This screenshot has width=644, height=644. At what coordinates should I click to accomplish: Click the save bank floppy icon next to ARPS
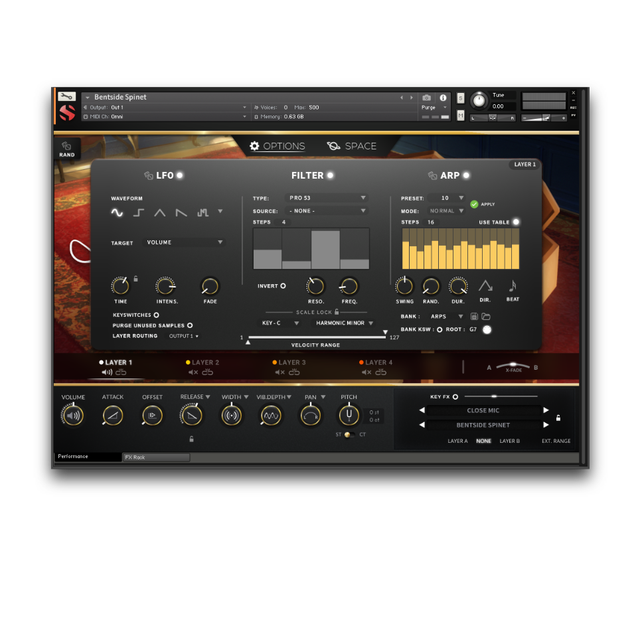click(x=474, y=317)
